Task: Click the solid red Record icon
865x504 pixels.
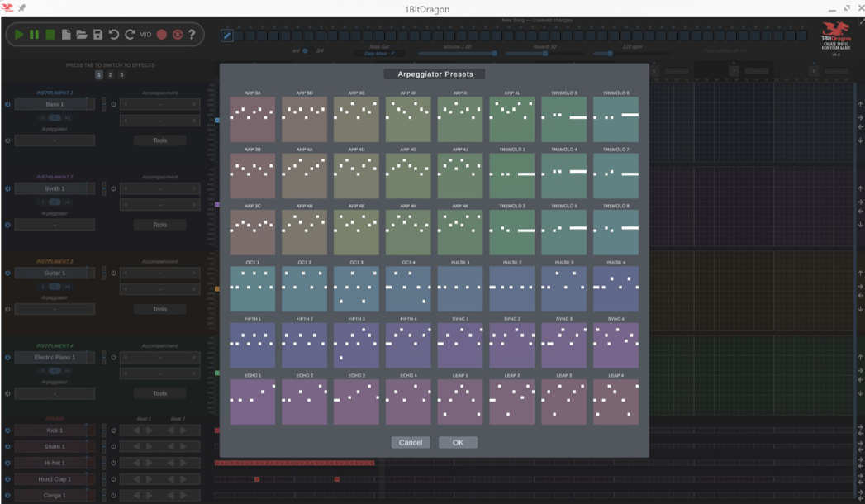Action: click(162, 35)
